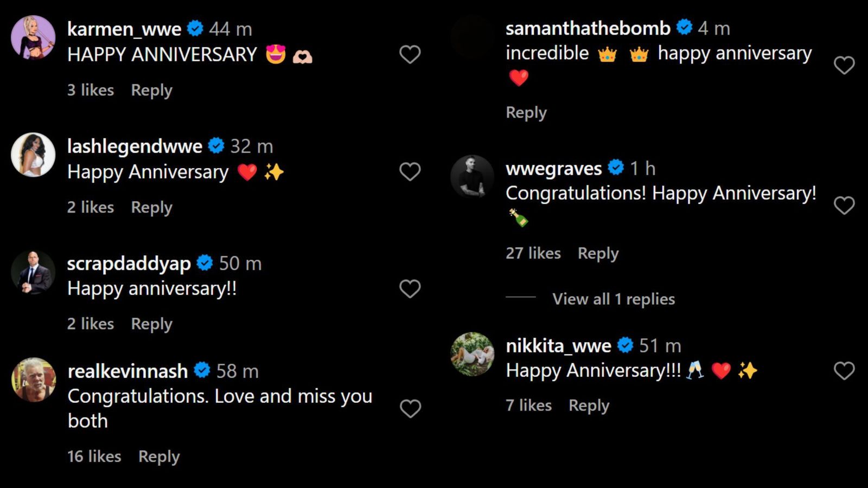Open realkevinnash's avatar
This screenshot has height=488, width=868.
[34, 380]
